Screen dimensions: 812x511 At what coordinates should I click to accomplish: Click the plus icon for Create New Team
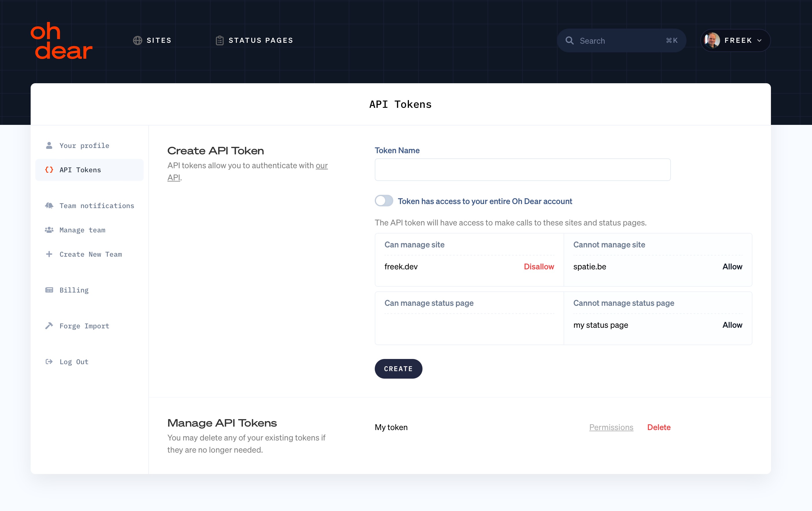coord(49,254)
